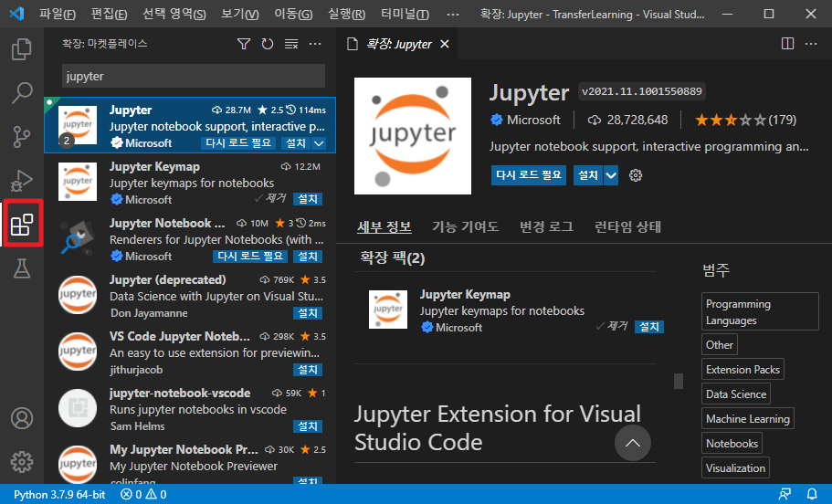Screen dimensions: 832x504
Task: Click 다시 로드 필요 on detail page
Action: click(x=529, y=175)
